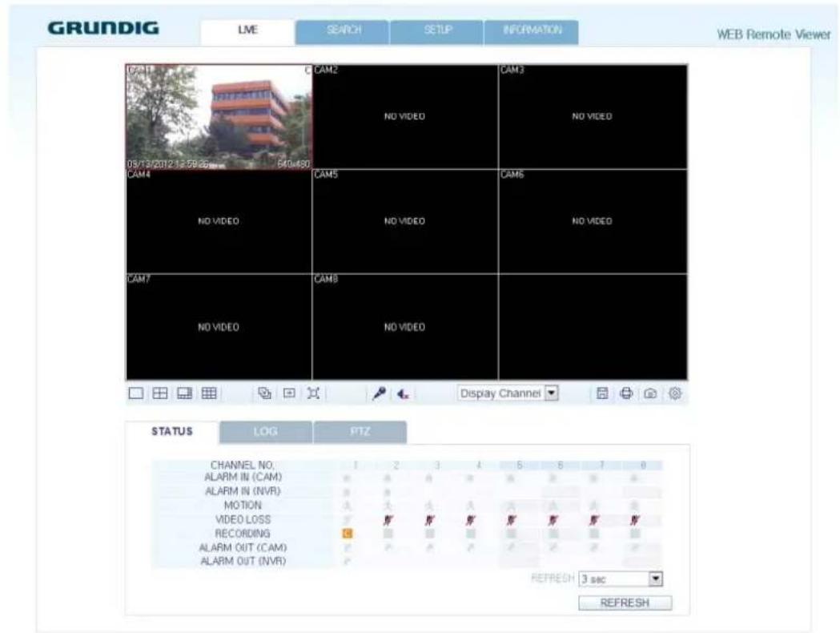This screenshot has width=840, height=633.
Task: Toggle the muted speaker audio icon
Action: tap(403, 394)
